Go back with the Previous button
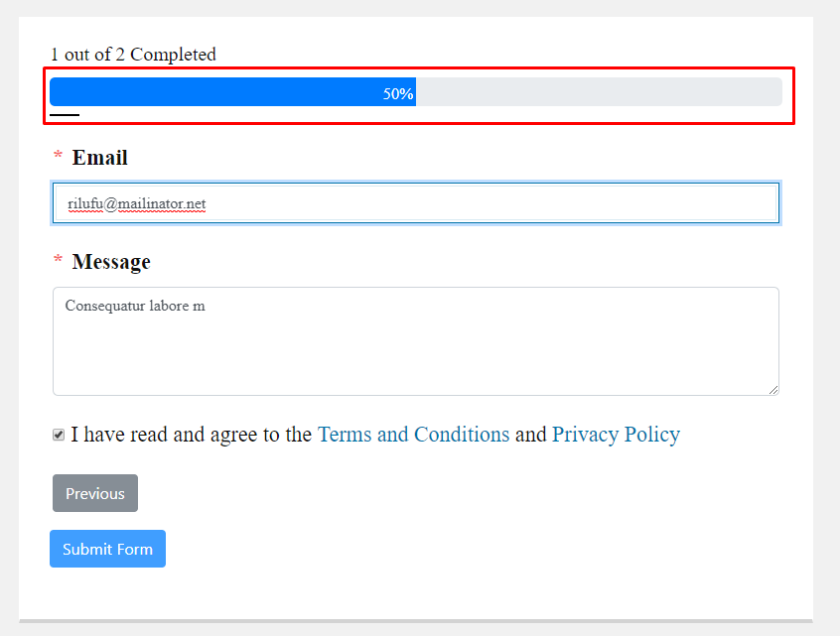 (95, 493)
